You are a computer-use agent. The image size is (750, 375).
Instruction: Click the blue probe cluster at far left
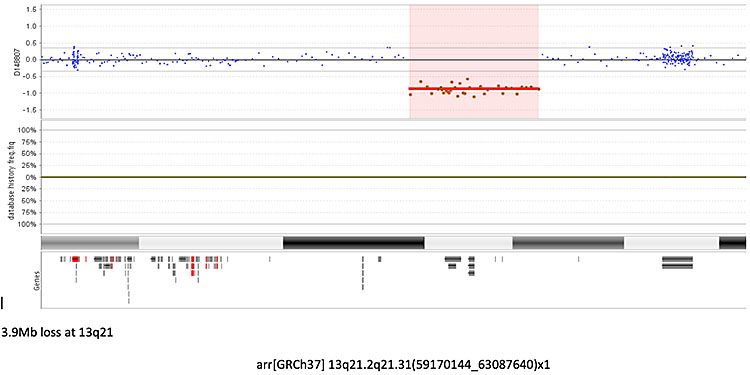coord(75,58)
